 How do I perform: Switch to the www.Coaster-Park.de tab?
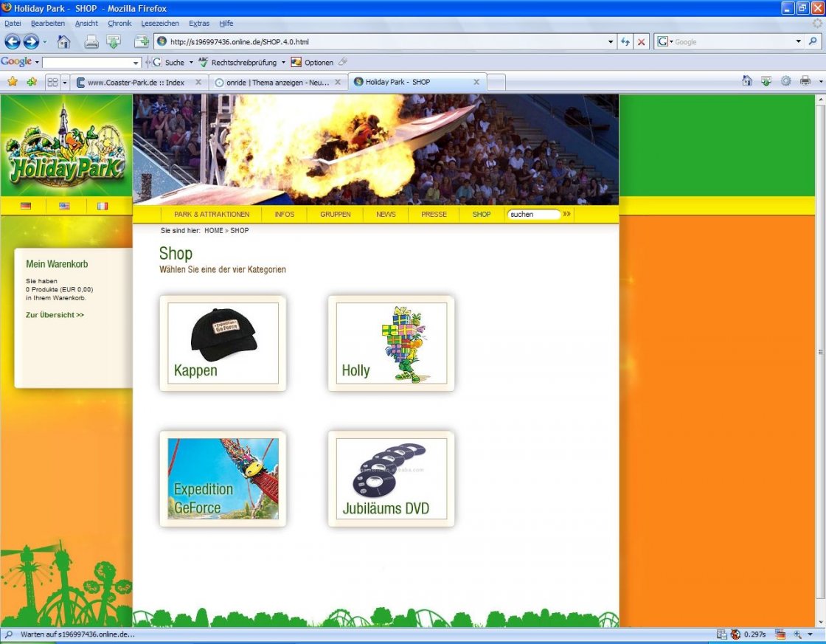pyautogui.click(x=139, y=82)
